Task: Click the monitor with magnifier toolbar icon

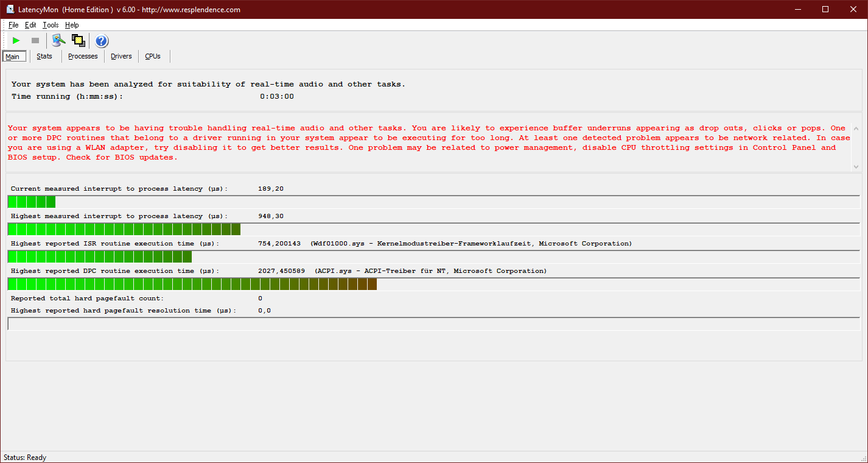Action: pos(58,41)
